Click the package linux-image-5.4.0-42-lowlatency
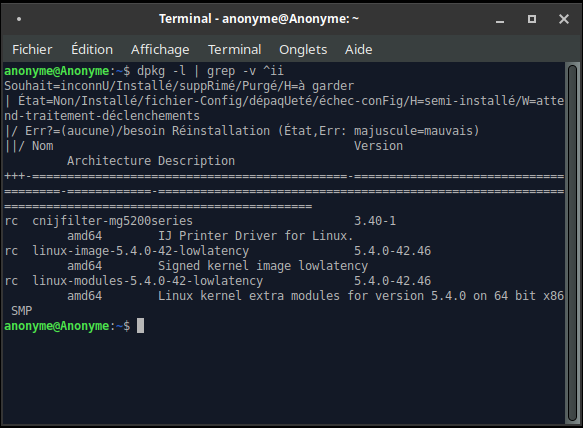The height and width of the screenshot is (428, 583). click(x=141, y=251)
